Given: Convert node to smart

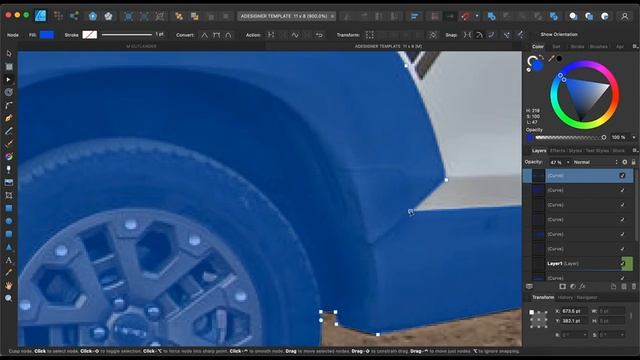Looking at the screenshot, I should coord(228,35).
